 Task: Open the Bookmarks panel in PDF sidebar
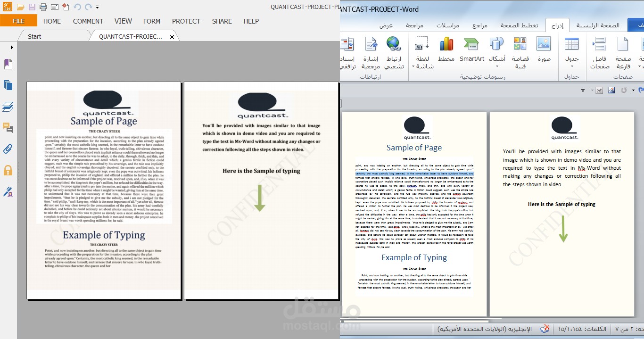point(8,64)
